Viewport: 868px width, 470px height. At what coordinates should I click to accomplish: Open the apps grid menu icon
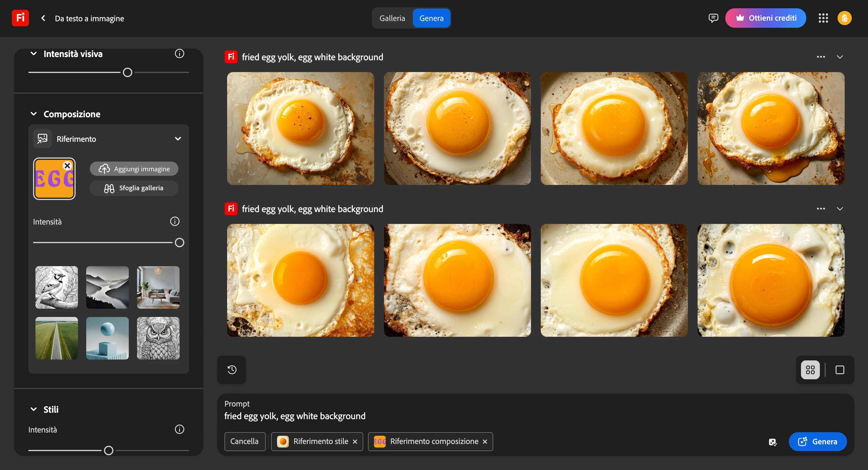coord(823,18)
